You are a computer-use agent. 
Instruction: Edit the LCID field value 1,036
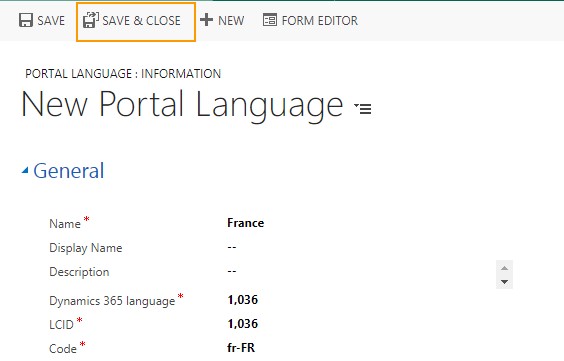point(243,324)
